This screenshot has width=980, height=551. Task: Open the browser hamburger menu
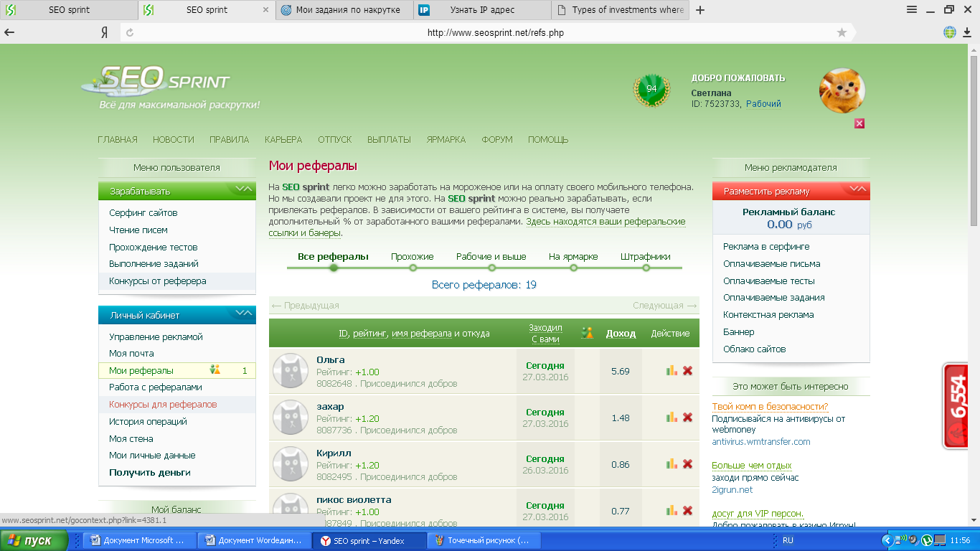point(912,9)
